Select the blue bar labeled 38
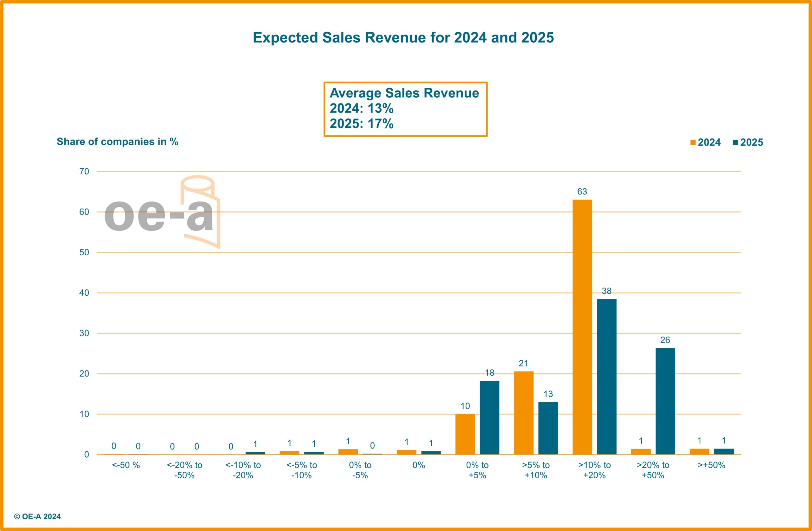The width and height of the screenshot is (812, 531). [606, 377]
